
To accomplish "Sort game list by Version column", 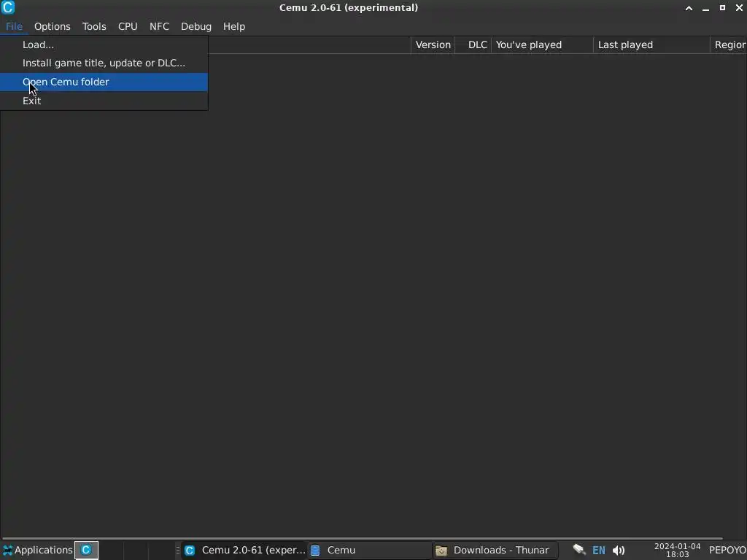I will click(433, 44).
